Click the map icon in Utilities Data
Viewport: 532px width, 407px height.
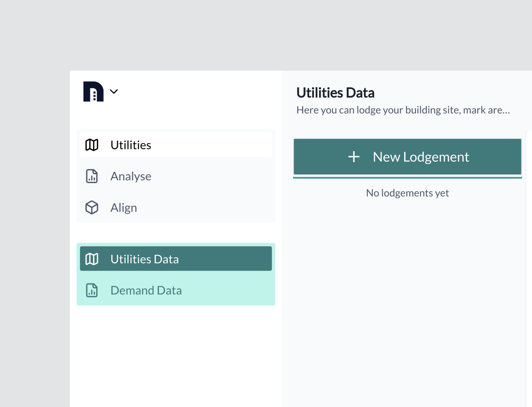point(92,259)
